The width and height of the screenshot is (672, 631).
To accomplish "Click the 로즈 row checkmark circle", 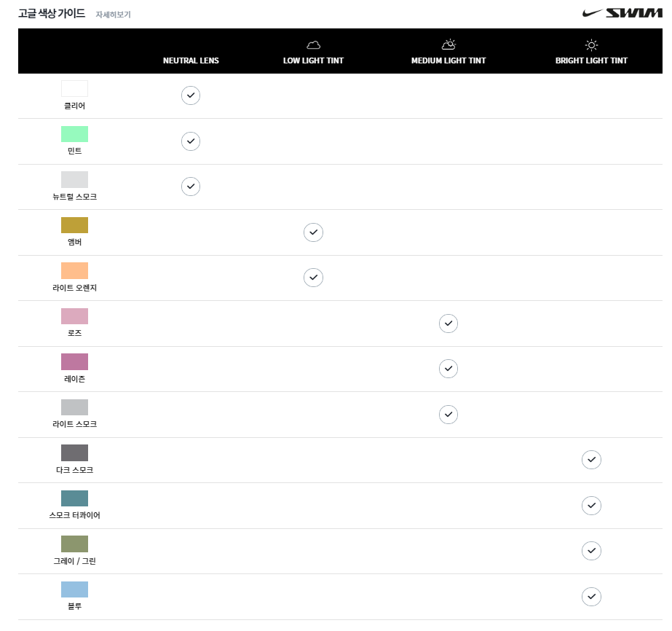I will [448, 323].
